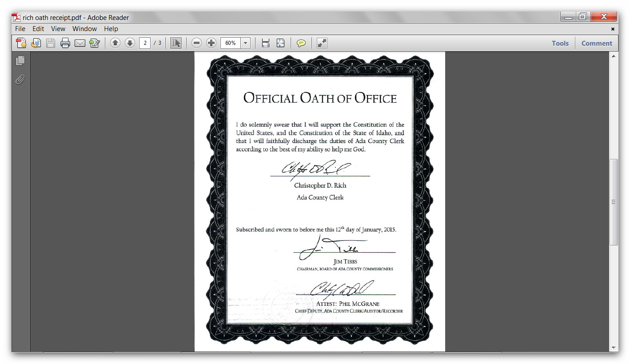Print the document using the printer icon
Viewport: 630px width, 364px height.
click(x=65, y=43)
